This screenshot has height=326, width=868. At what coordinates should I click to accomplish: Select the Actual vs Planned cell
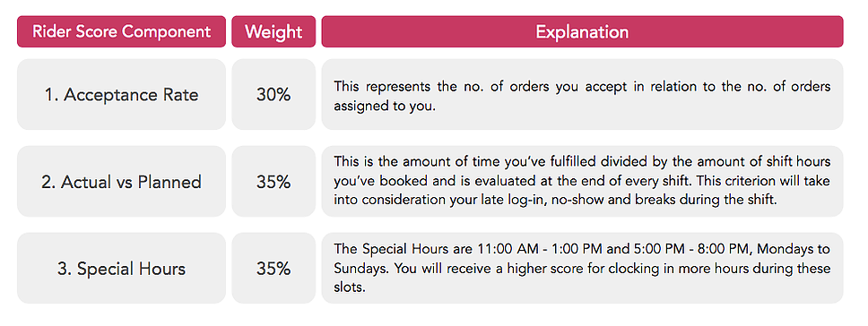(x=121, y=181)
